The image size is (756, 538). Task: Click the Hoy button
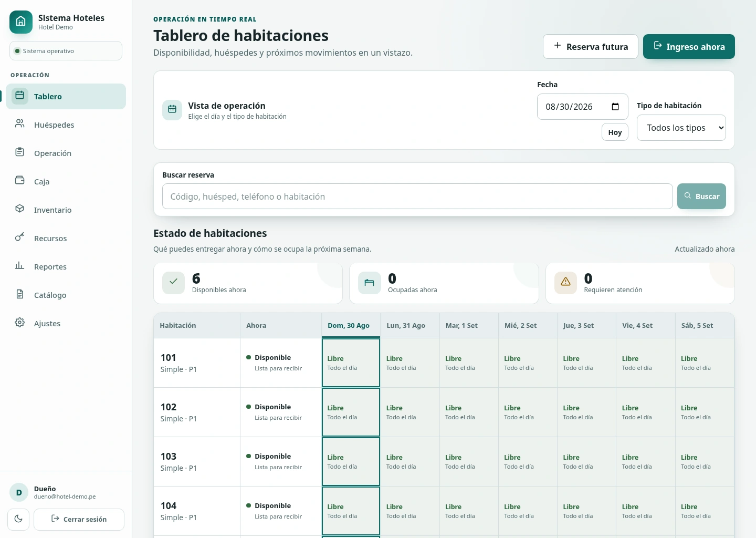pyautogui.click(x=615, y=132)
